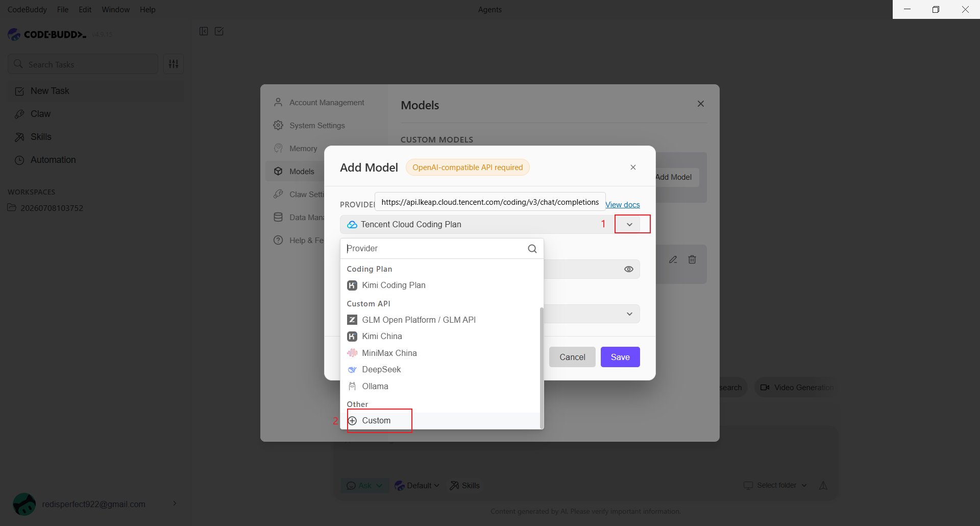Open the task filter sliders icon
This screenshot has width=980, height=526.
pos(174,64)
